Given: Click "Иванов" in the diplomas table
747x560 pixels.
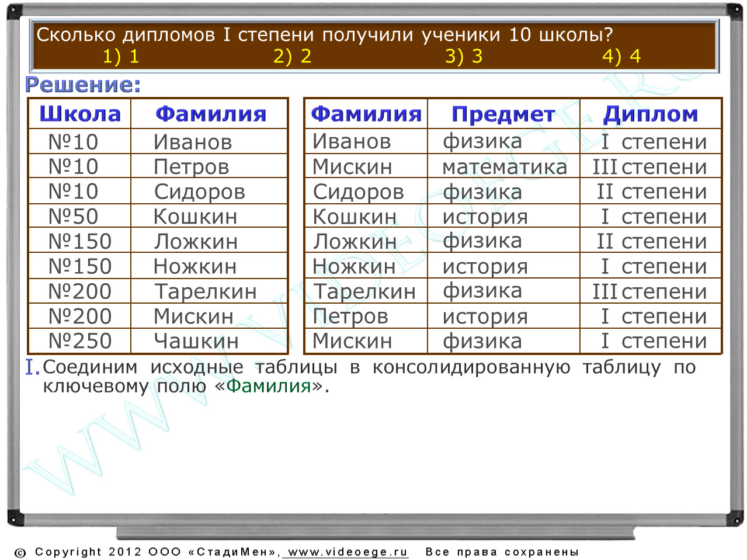Looking at the screenshot, I should pyautogui.click(x=352, y=141).
